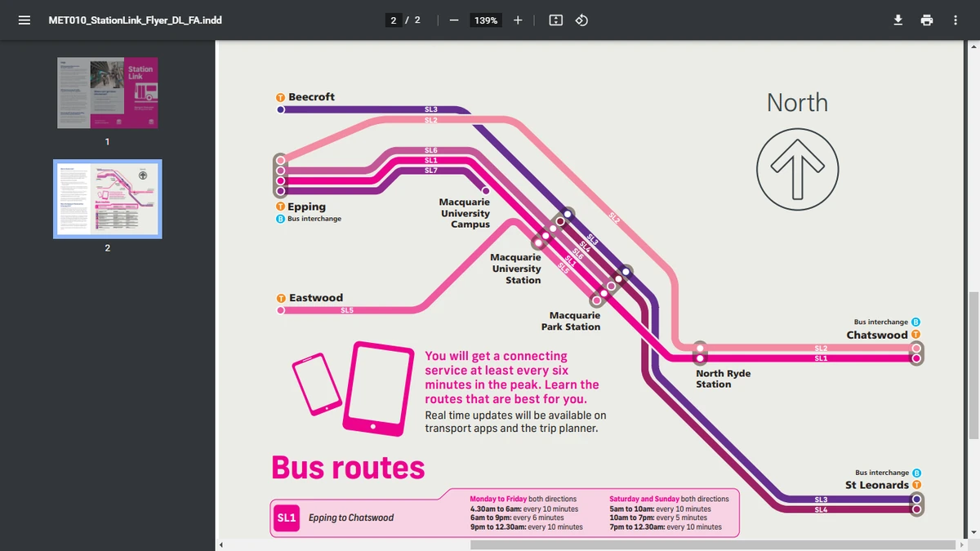Click the total page count label
The image size is (980, 551).
click(x=415, y=20)
